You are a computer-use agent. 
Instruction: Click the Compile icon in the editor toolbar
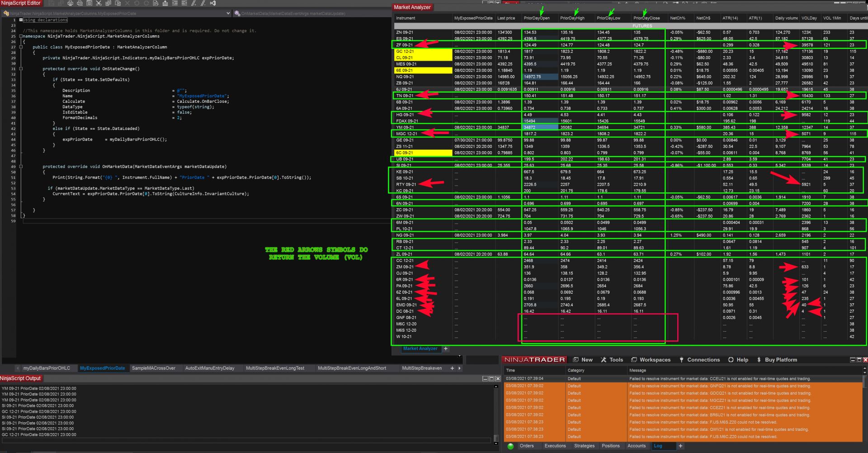click(165, 3)
